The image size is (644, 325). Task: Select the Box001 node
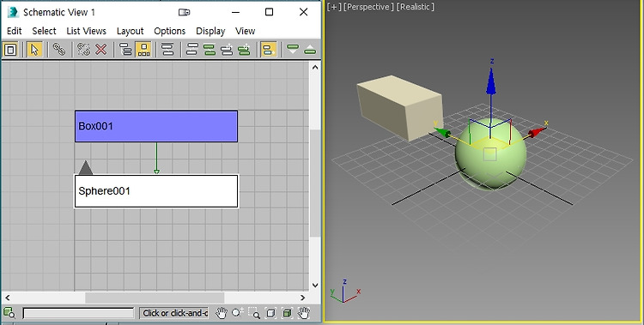[x=156, y=126]
